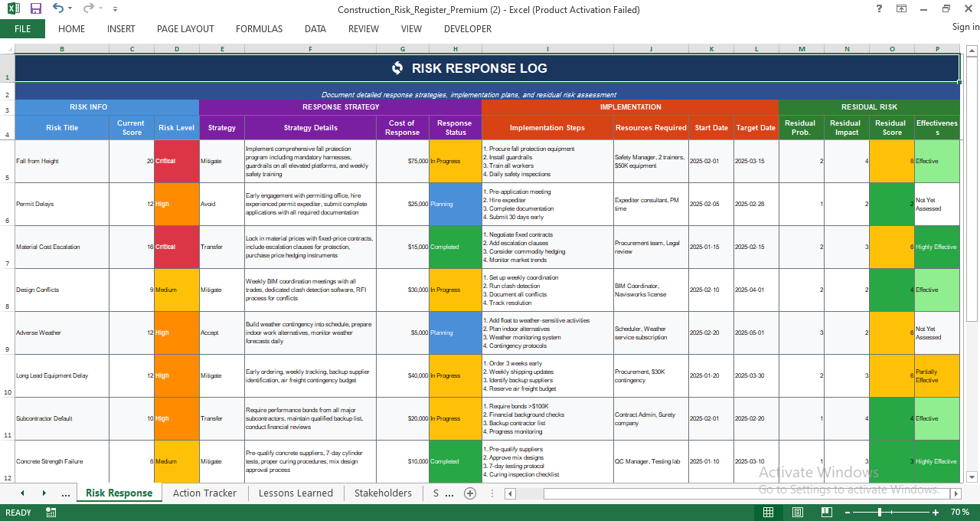Click the zoom slider handle

880,513
